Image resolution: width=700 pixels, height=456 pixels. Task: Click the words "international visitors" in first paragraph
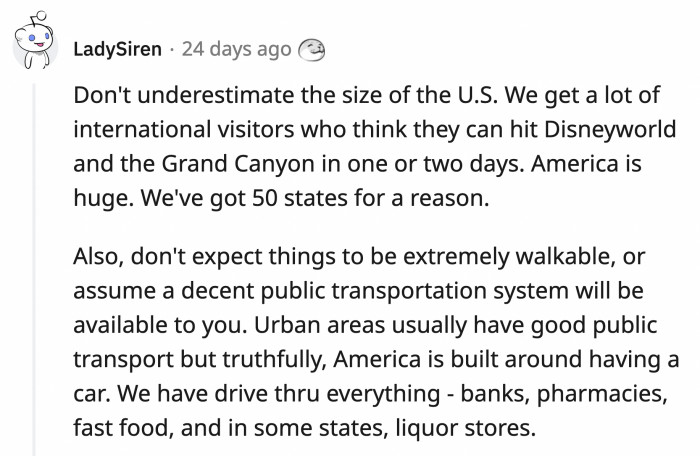click(x=183, y=130)
